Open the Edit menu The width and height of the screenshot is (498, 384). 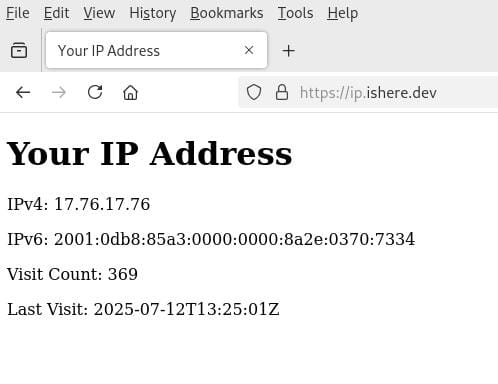click(56, 13)
